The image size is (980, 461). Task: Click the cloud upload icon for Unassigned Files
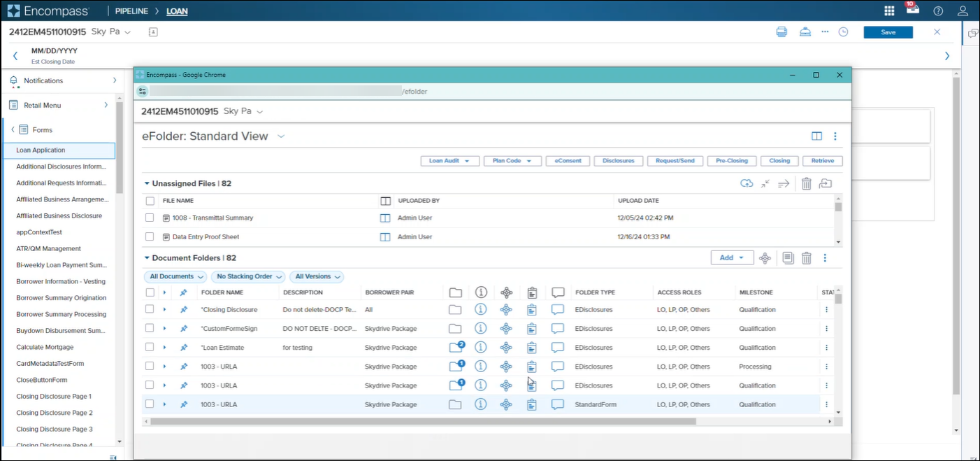(x=747, y=183)
